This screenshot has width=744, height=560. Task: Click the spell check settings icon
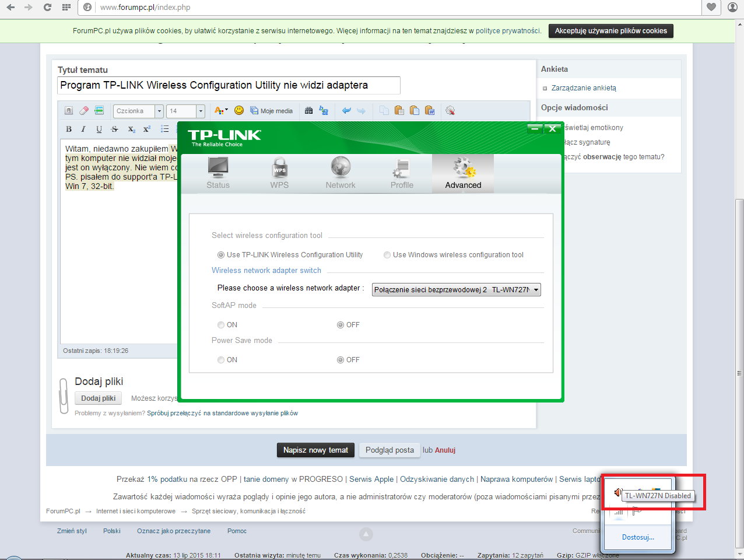tap(450, 110)
